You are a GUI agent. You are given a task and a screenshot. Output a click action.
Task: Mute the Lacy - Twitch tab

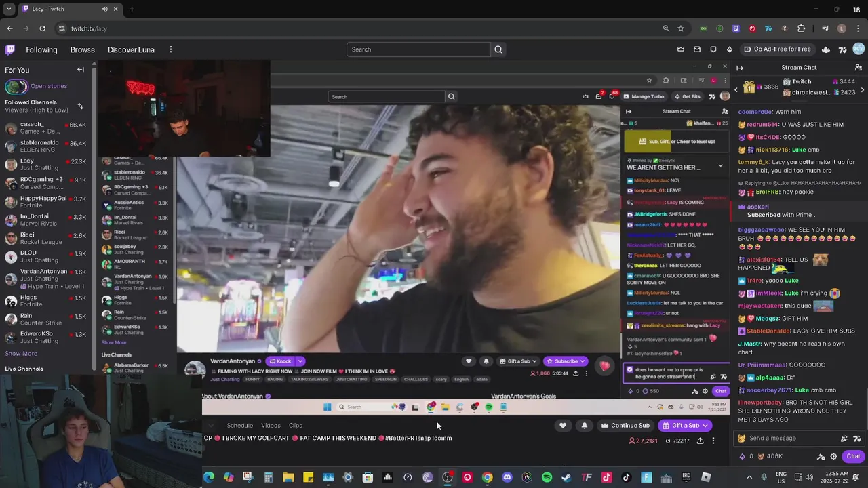104,9
